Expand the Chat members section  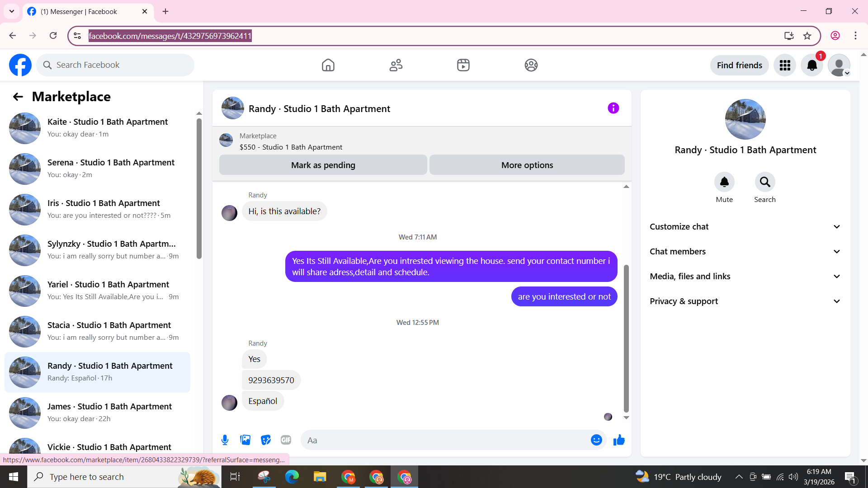[745, 252]
